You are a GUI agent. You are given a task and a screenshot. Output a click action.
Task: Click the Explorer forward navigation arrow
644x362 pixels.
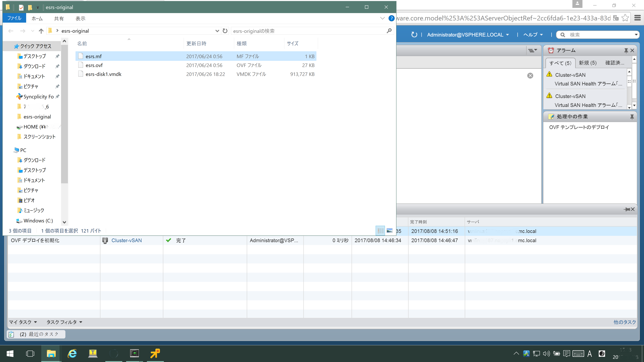[22, 31]
